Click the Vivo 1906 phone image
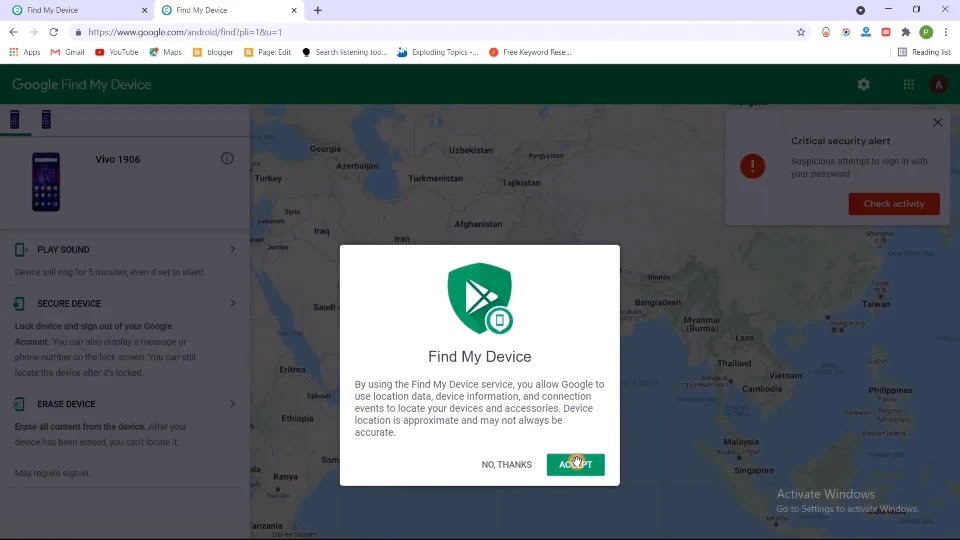Image resolution: width=960 pixels, height=540 pixels. pos(46,182)
